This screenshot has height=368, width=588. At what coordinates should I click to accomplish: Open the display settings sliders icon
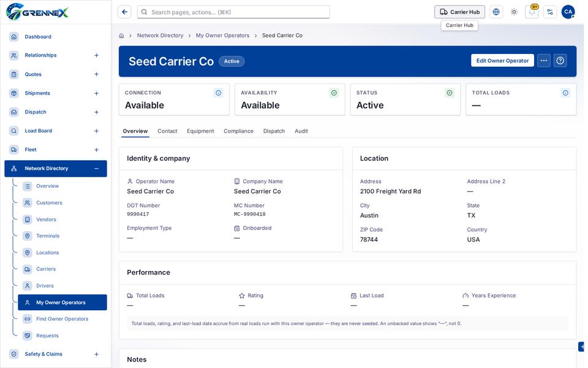point(550,12)
